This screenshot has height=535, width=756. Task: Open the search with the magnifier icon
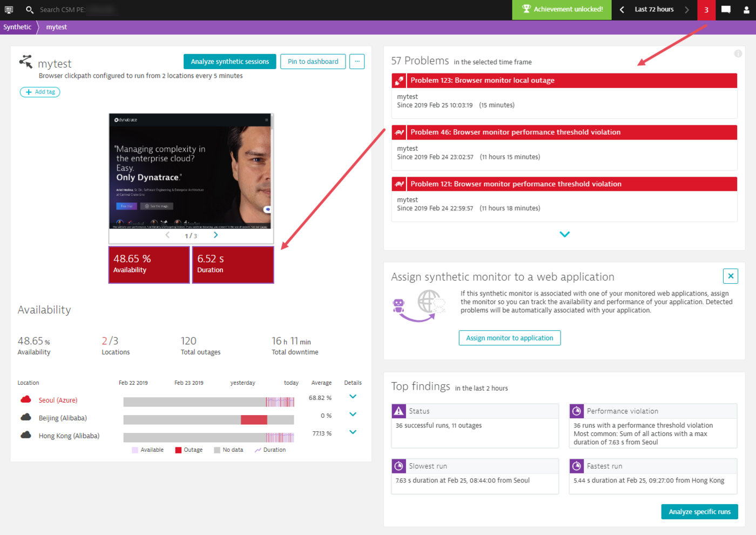pos(30,10)
